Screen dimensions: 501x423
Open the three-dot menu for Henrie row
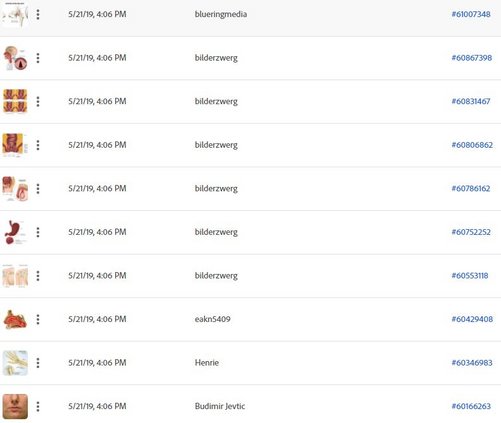38,363
